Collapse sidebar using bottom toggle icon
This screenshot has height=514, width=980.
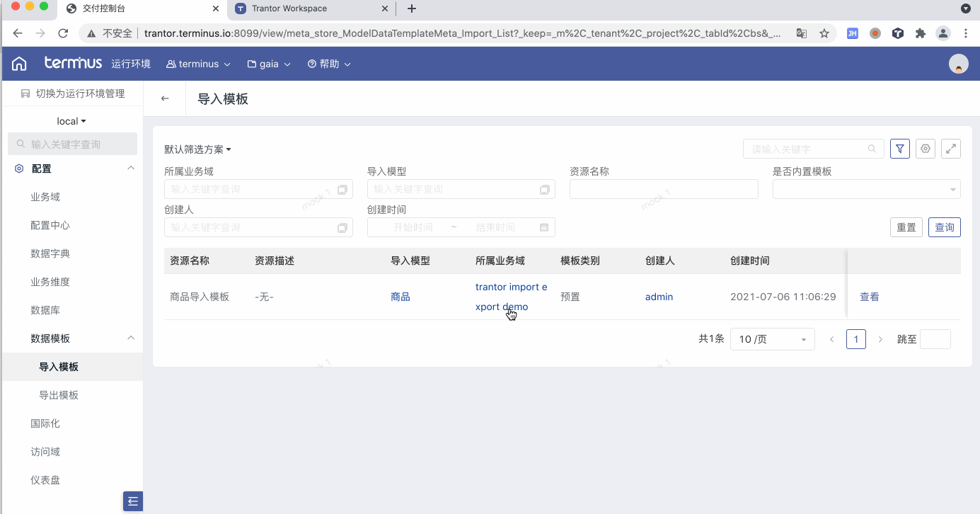point(133,501)
